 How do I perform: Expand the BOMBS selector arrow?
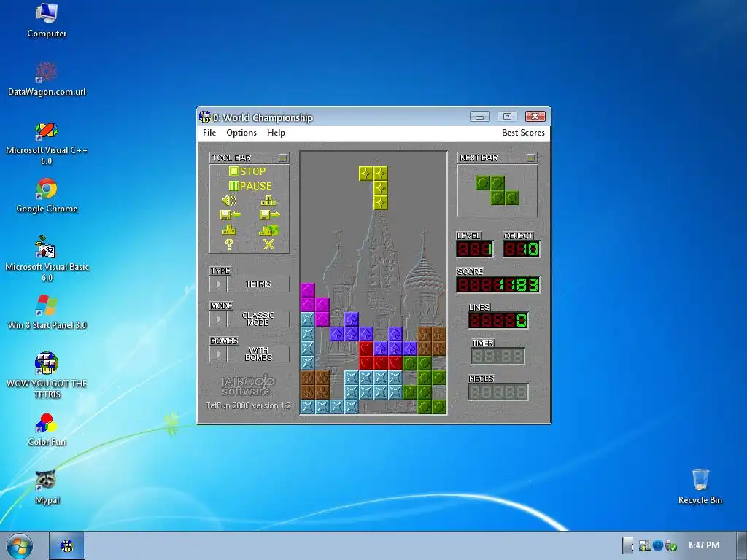click(x=218, y=354)
